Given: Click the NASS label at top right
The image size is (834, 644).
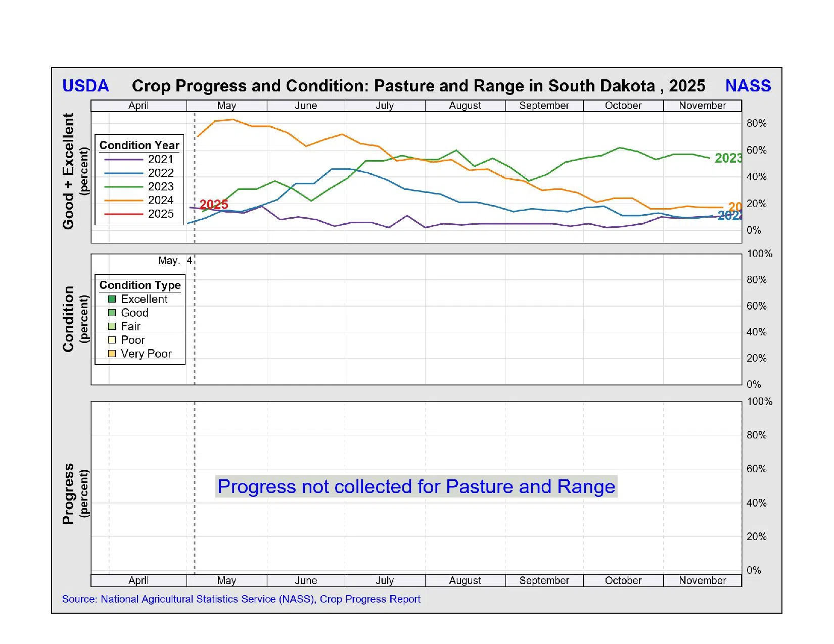Looking at the screenshot, I should pyautogui.click(x=748, y=86).
